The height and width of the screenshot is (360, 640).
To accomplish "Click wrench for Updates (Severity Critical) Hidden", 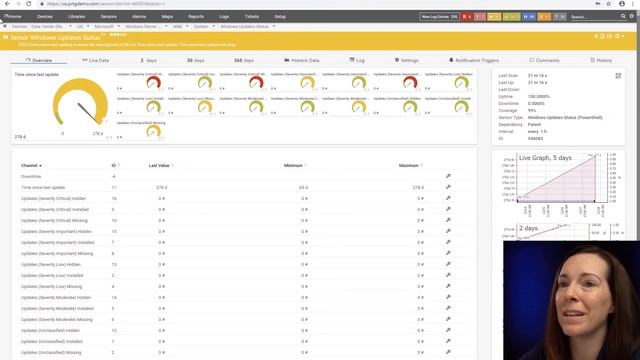I will coord(448,198).
